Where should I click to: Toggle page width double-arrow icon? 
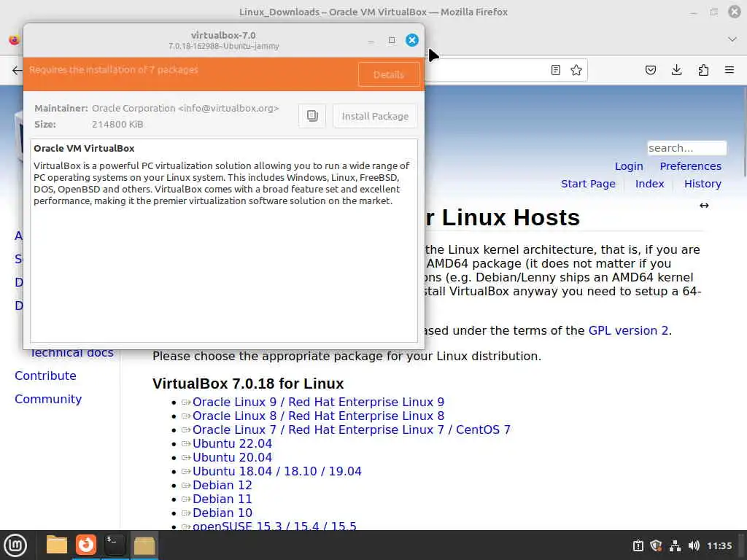tap(704, 205)
